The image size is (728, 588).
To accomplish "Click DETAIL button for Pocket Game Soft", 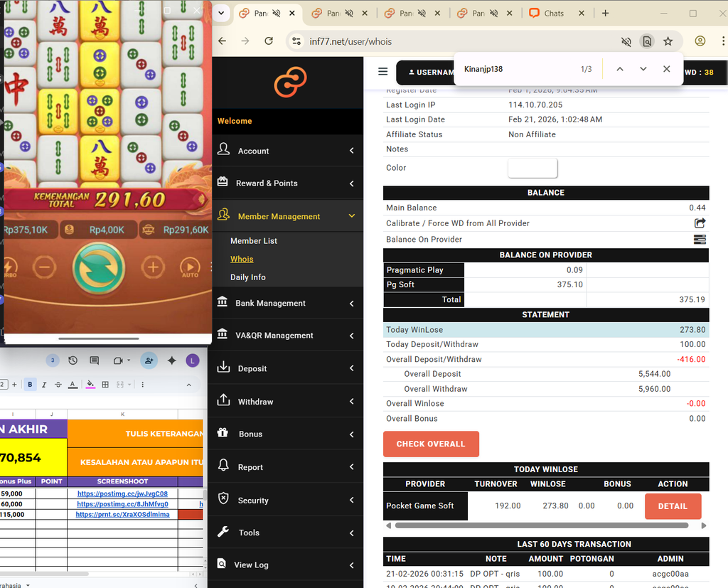I will [x=673, y=506].
